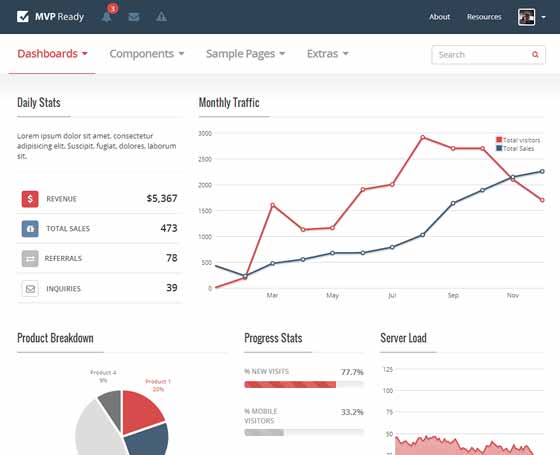Click the Product 1 pie label
This screenshot has width=560, height=455.
click(158, 385)
